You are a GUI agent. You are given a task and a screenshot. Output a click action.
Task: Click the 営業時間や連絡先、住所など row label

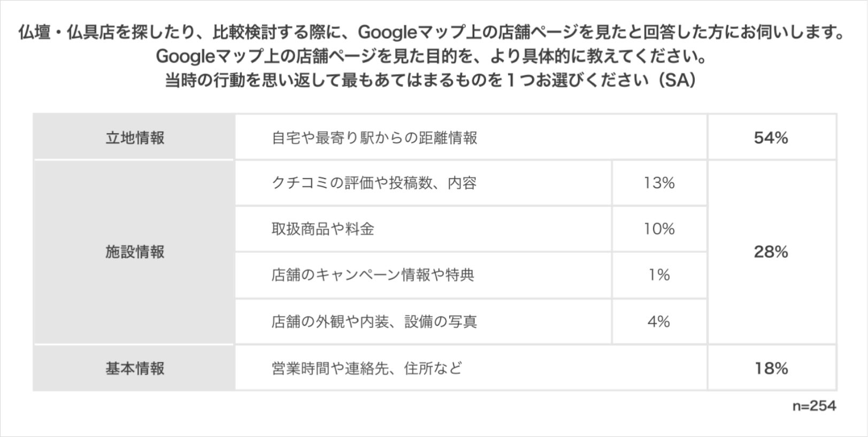click(367, 369)
